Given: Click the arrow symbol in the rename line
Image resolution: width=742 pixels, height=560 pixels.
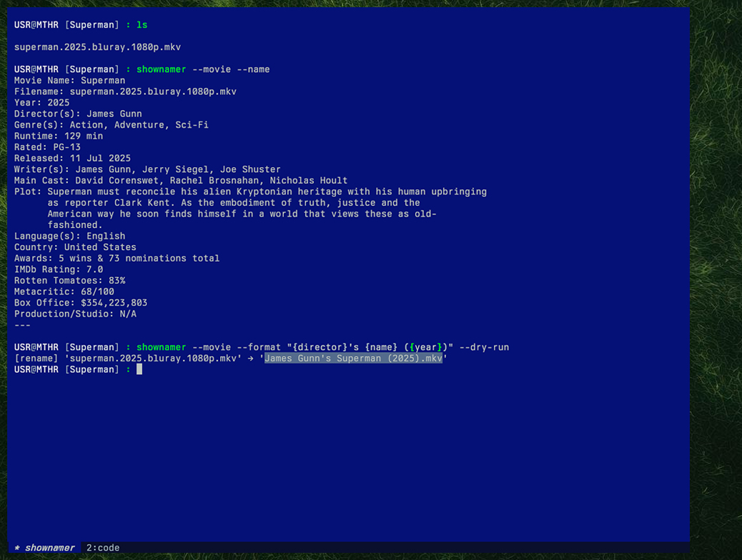Looking at the screenshot, I should pyautogui.click(x=250, y=359).
